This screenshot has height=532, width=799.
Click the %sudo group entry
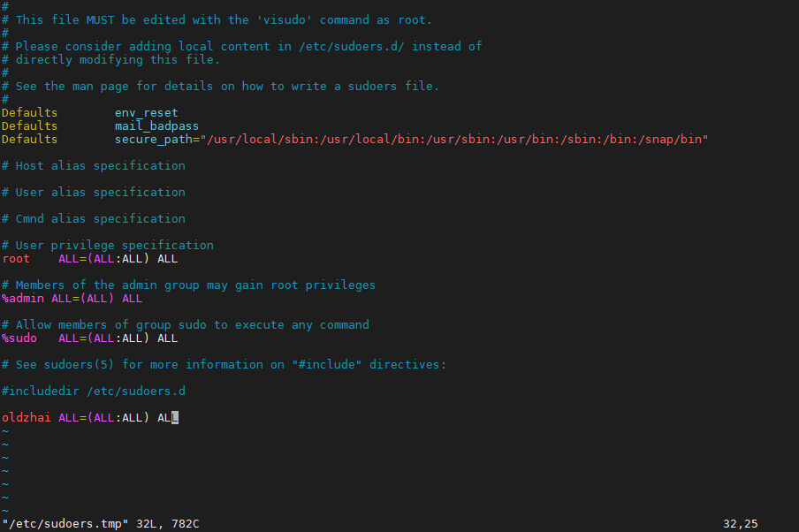tap(19, 338)
